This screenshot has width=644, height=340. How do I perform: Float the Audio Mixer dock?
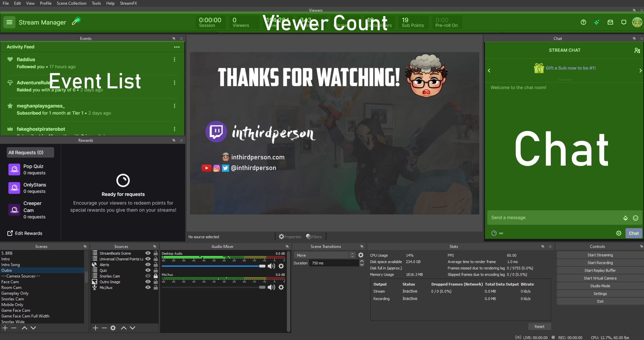point(287,247)
